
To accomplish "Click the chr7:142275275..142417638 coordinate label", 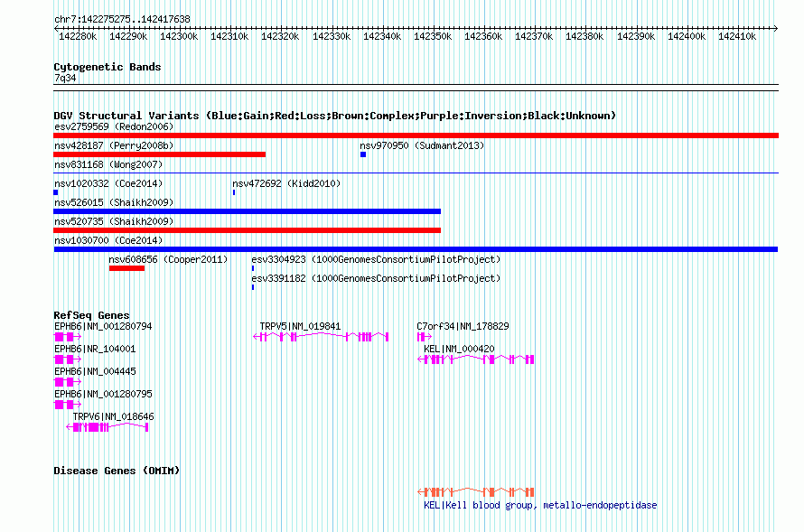I will (x=122, y=20).
